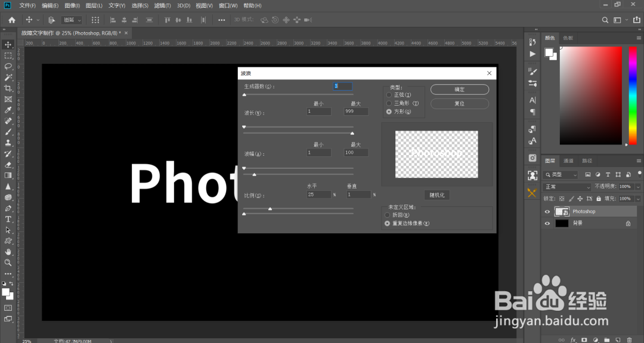The width and height of the screenshot is (644, 343).
Task: Select the Horizontal Type tool
Action: (x=8, y=220)
